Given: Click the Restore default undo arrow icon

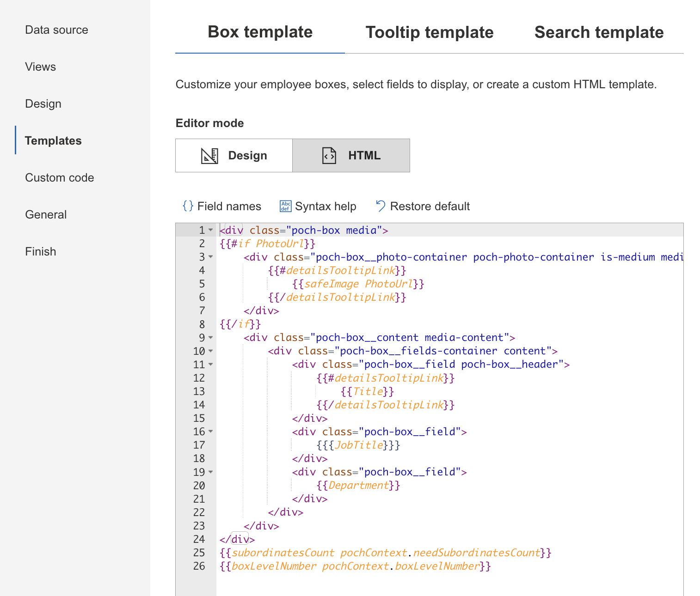Looking at the screenshot, I should tap(380, 206).
